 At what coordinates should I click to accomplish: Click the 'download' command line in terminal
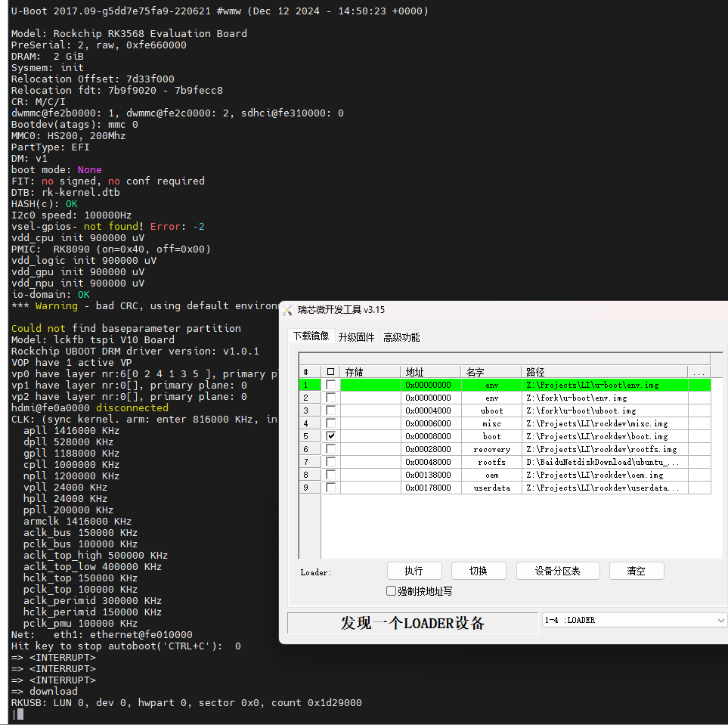tap(45, 691)
